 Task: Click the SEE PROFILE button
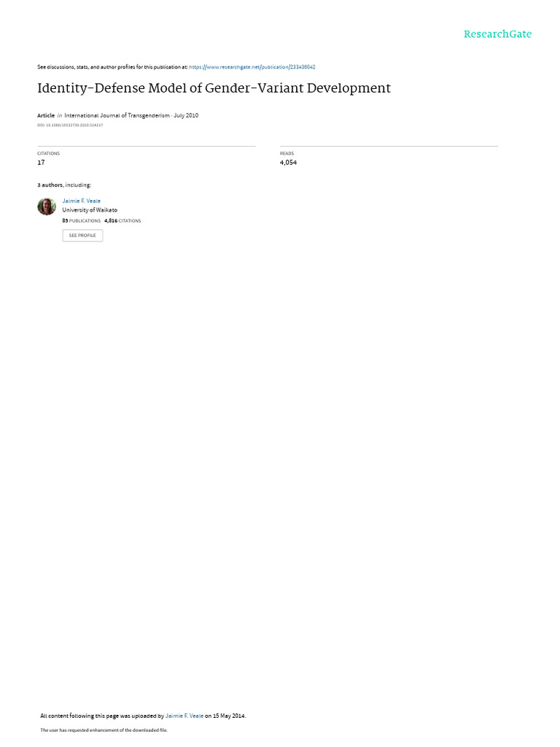[82, 236]
